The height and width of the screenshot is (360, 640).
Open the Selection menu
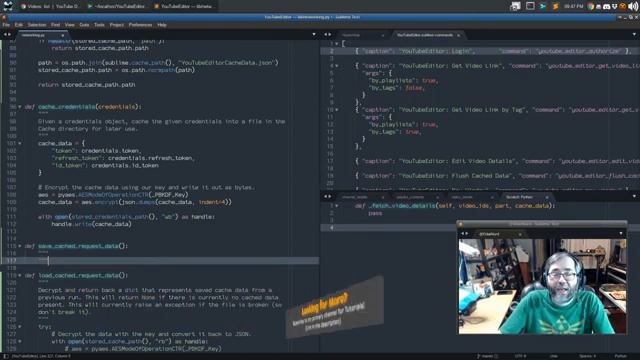(x=37, y=25)
